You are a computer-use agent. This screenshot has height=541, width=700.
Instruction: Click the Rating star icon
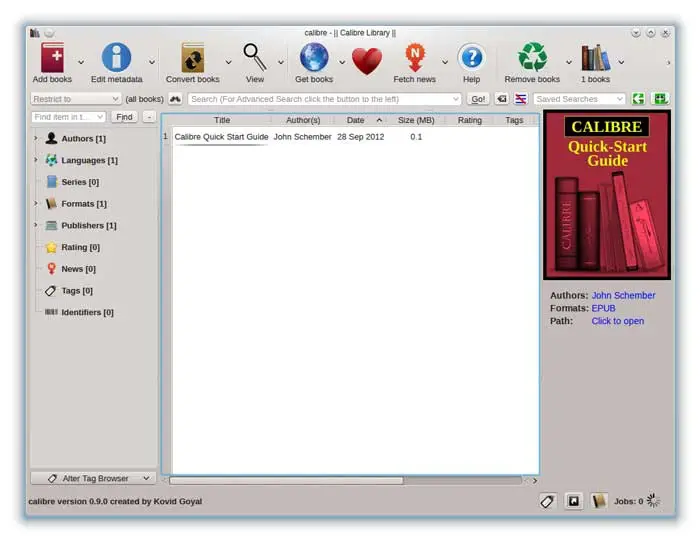pos(51,247)
